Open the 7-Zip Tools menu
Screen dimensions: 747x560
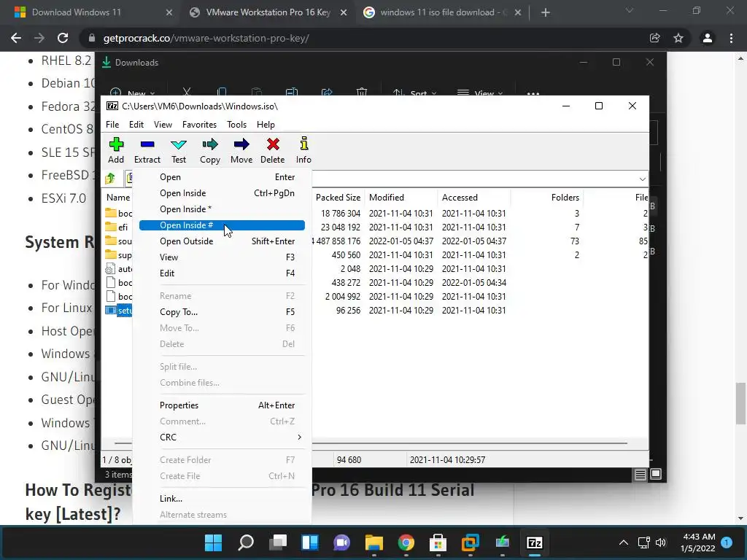pyautogui.click(x=236, y=124)
